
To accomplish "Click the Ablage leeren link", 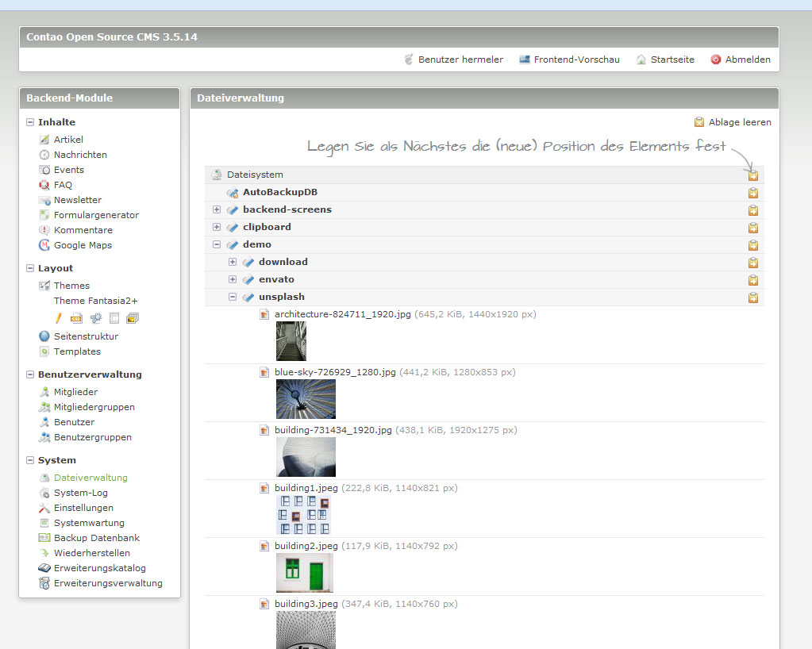I will click(x=739, y=122).
